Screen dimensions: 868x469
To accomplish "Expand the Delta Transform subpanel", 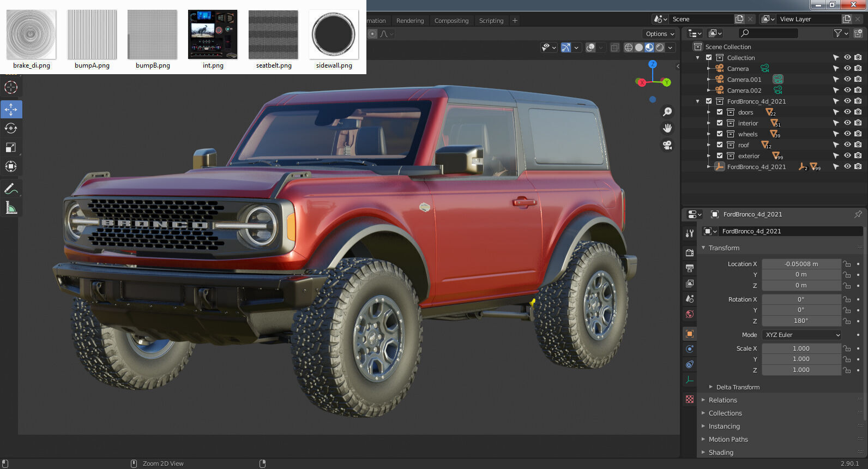I will click(711, 387).
